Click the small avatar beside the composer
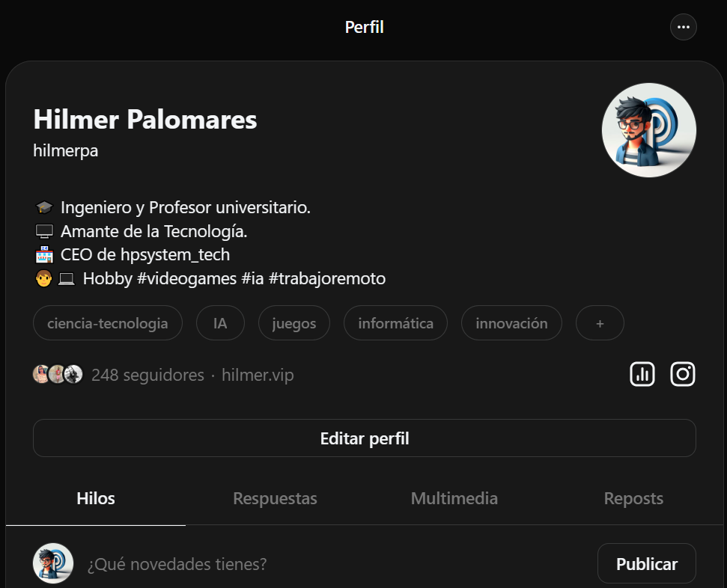Image resolution: width=727 pixels, height=588 pixels. (52, 563)
